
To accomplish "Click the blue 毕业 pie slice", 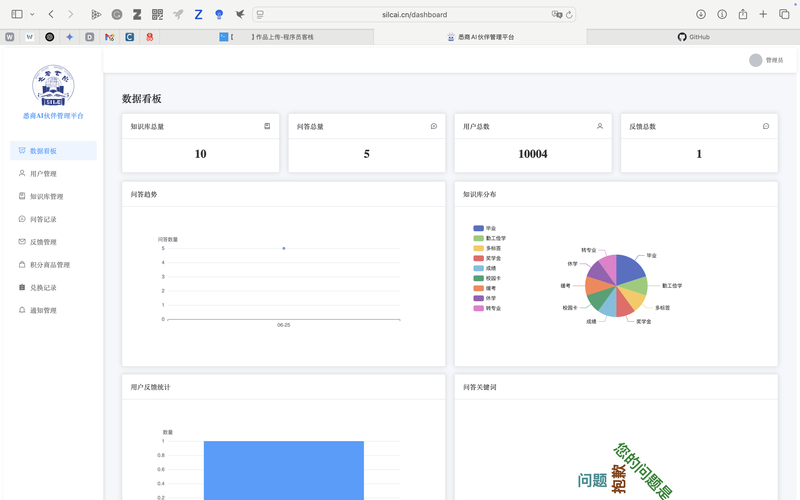I will (x=629, y=268).
